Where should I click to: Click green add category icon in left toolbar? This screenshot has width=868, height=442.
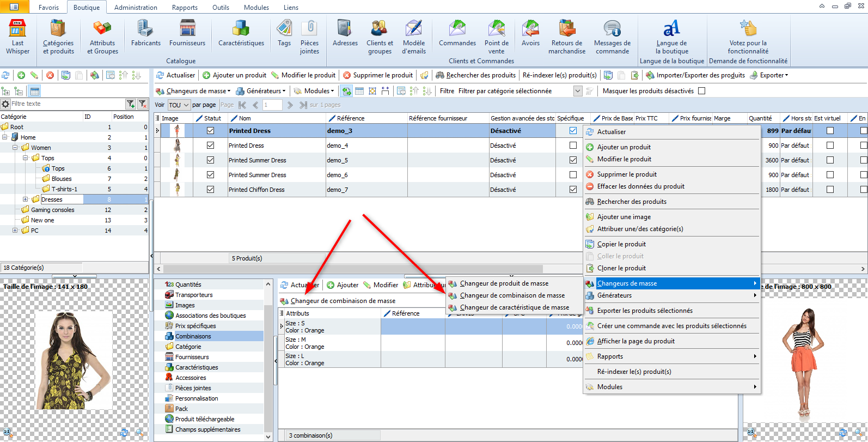pyautogui.click(x=21, y=75)
